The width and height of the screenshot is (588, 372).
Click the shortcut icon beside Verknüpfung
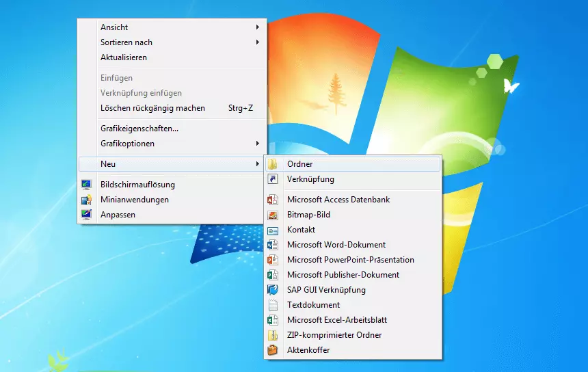click(273, 179)
